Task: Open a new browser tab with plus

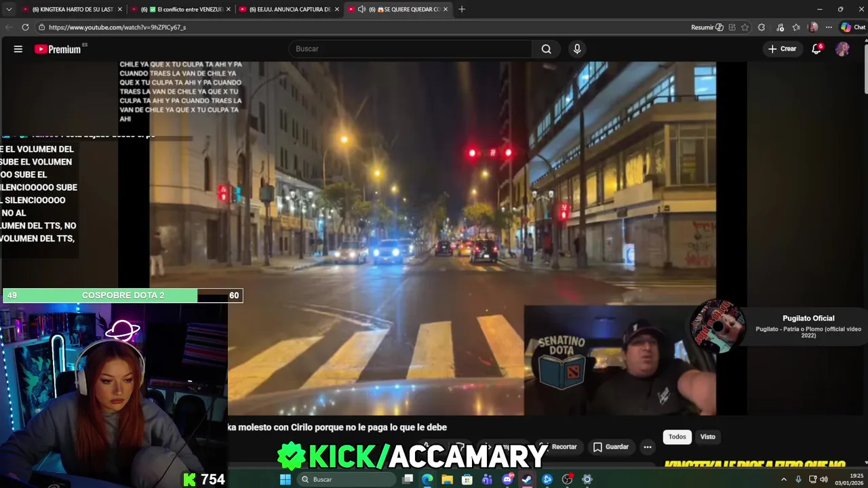Action: coord(462,9)
